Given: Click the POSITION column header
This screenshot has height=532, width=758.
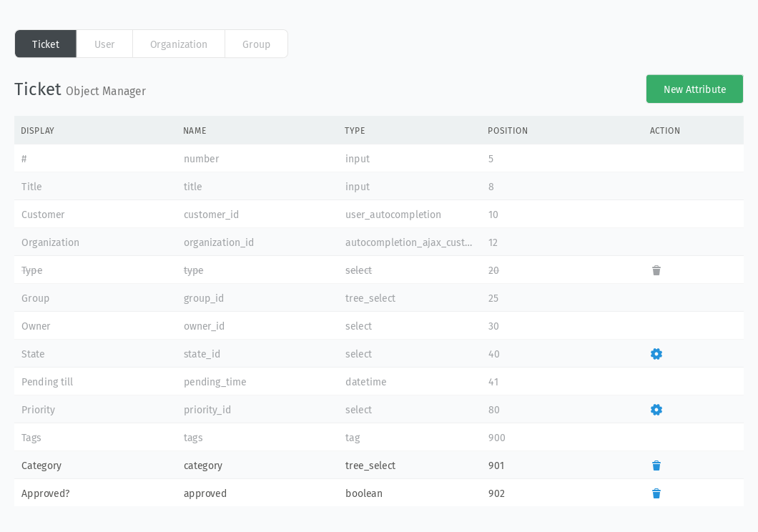Looking at the screenshot, I should [x=508, y=130].
